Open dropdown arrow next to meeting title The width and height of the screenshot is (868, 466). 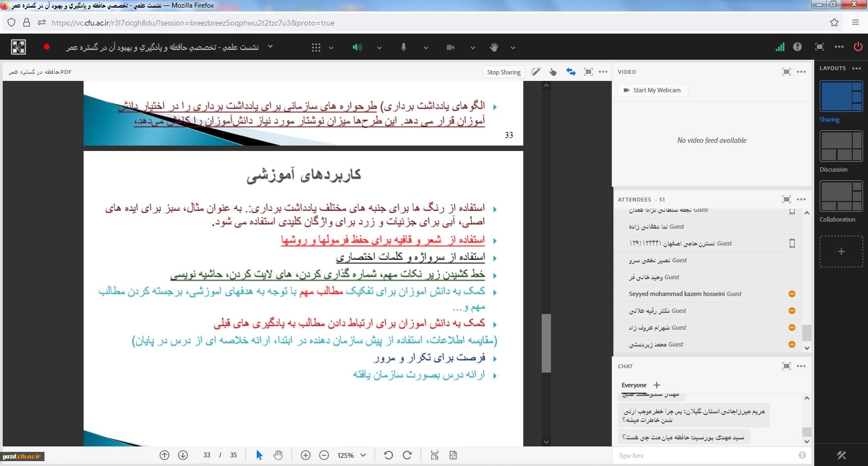[x=270, y=47]
